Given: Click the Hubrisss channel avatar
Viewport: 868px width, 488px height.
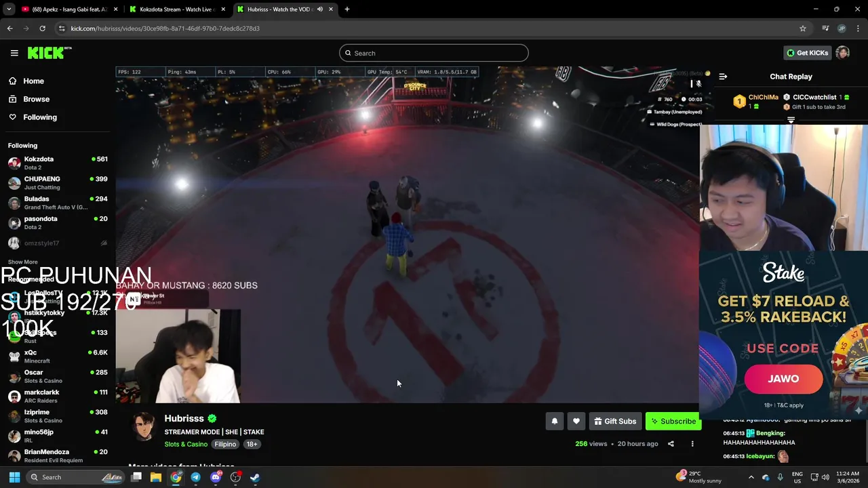Looking at the screenshot, I should [x=143, y=426].
